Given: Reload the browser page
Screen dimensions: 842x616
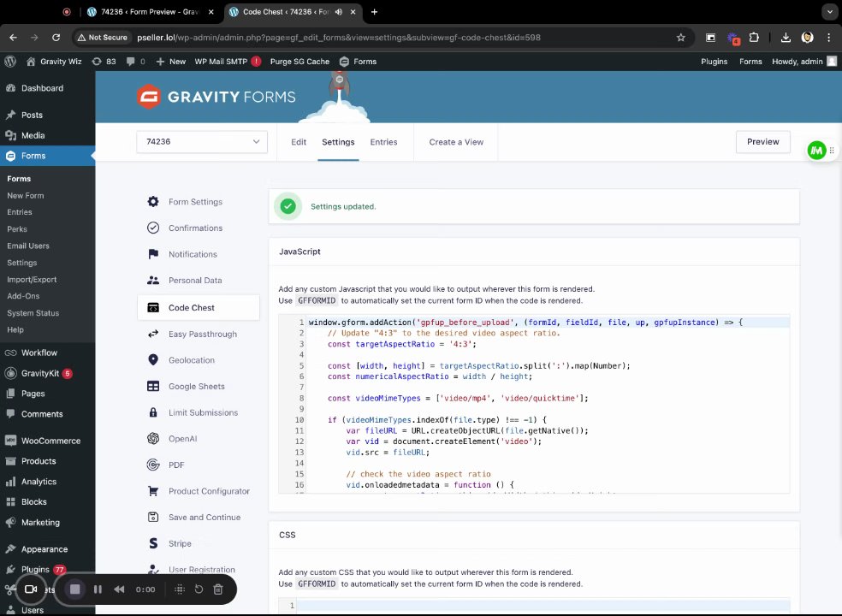Looking at the screenshot, I should click(56, 38).
